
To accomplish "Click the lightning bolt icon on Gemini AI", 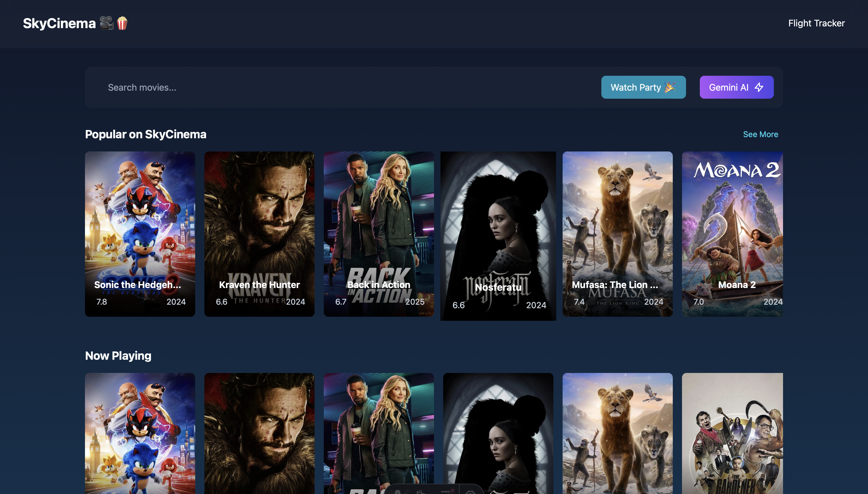I will coord(759,87).
